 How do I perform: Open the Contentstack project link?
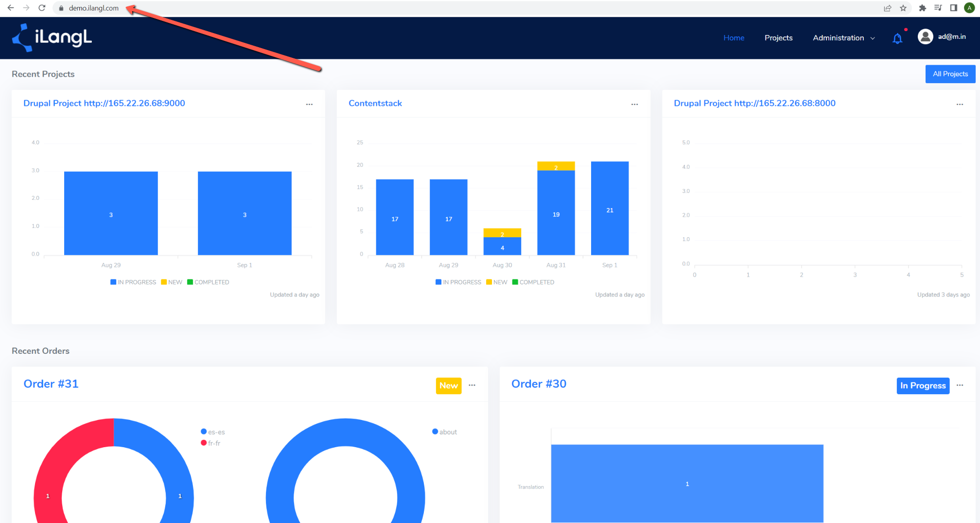[x=375, y=103]
